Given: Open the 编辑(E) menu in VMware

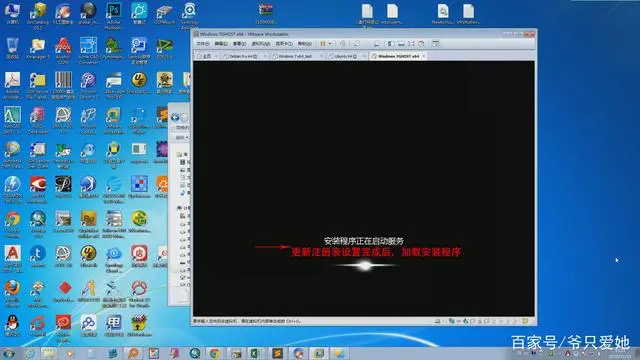Looking at the screenshot, I should 221,44.
